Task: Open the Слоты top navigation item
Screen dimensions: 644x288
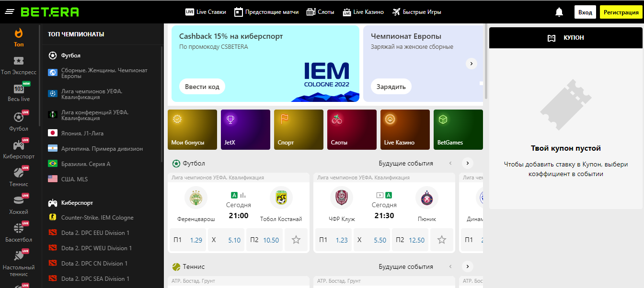Action: pyautogui.click(x=321, y=12)
